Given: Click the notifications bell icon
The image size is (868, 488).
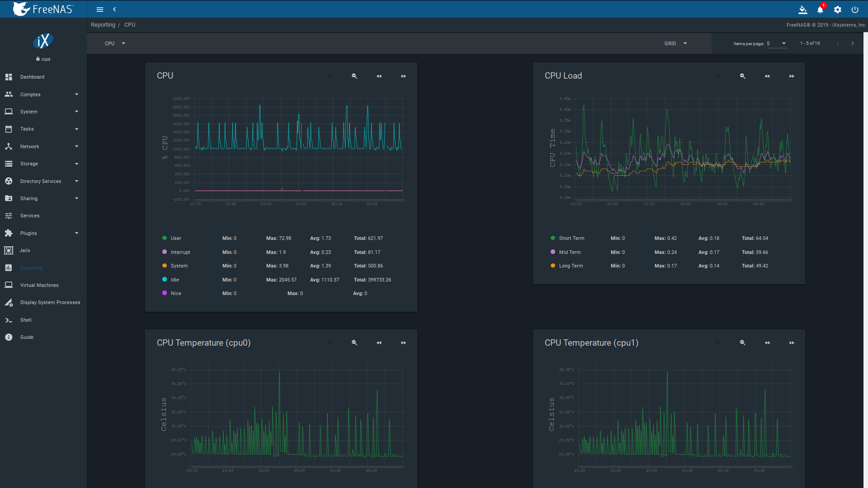Looking at the screenshot, I should pos(820,9).
